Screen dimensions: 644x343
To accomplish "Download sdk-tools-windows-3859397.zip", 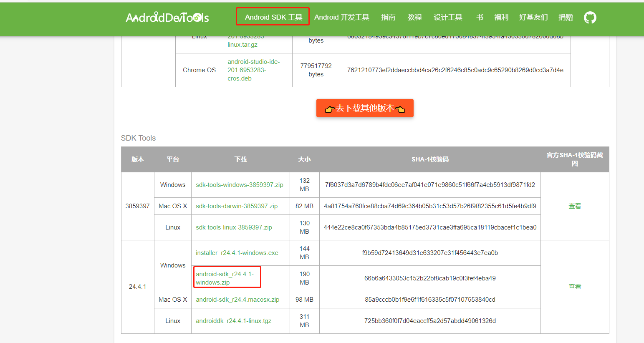I will click(x=240, y=184).
